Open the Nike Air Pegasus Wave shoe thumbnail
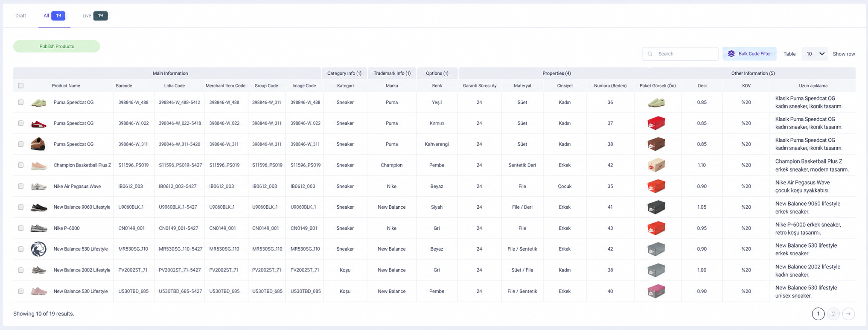The image size is (868, 330). click(x=38, y=186)
